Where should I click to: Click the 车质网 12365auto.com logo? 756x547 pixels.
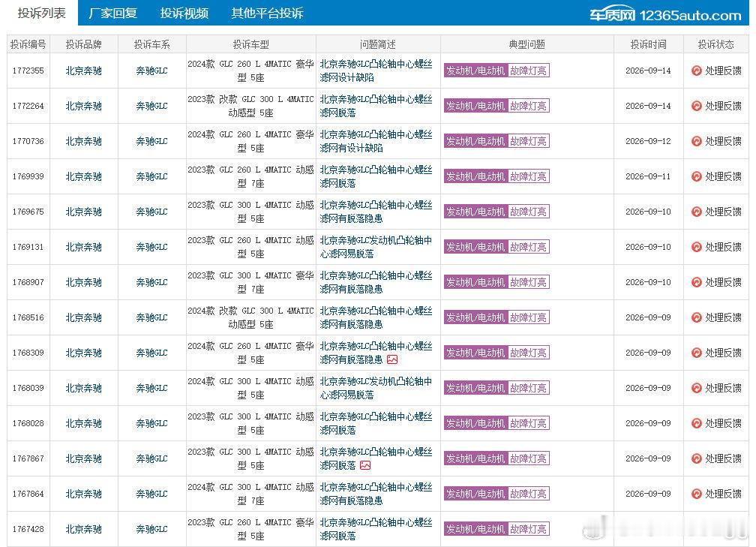click(665, 16)
